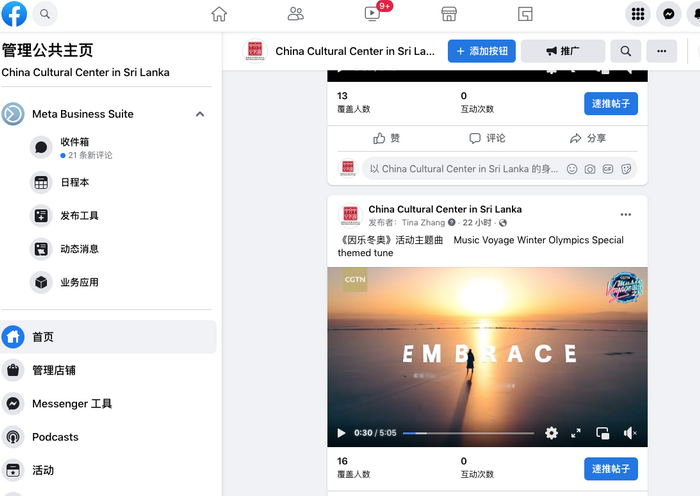Screen dimensions: 700x496
Task: Click the public audience globe icon
Action: pyautogui.click(x=503, y=222)
